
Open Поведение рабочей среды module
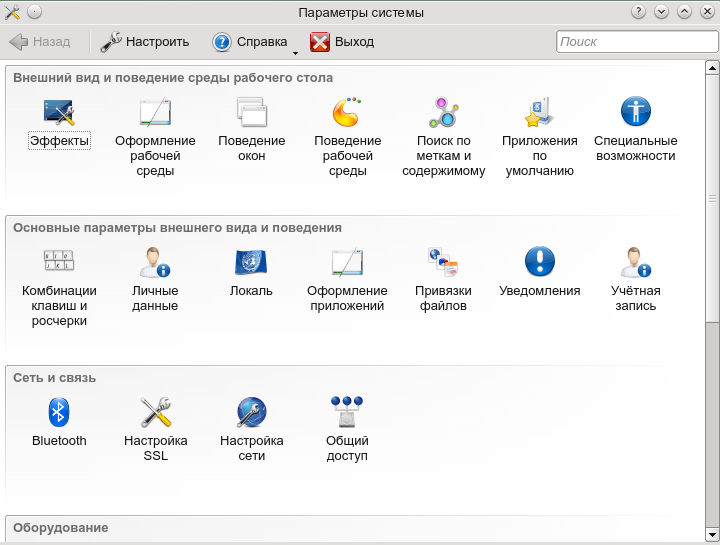[x=348, y=137]
